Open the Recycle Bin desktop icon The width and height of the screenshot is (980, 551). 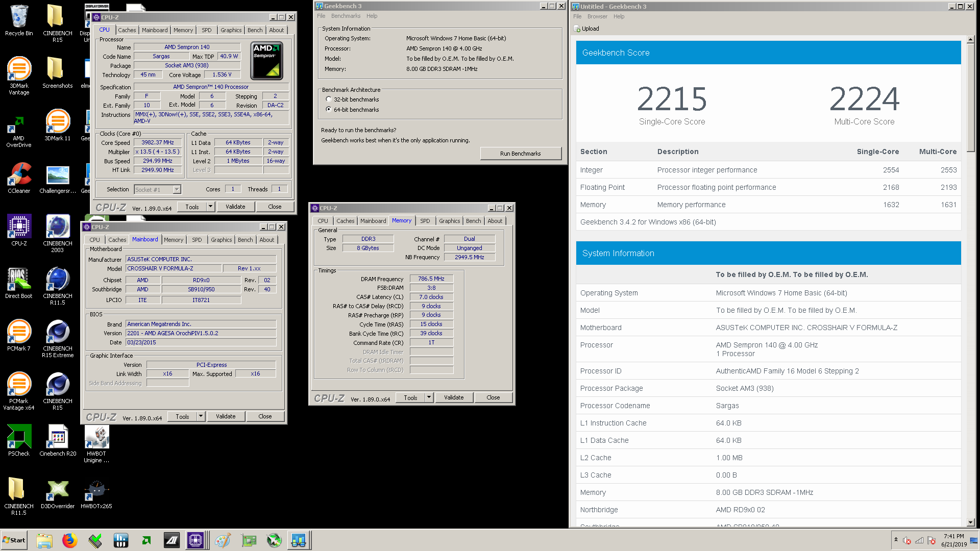click(19, 20)
